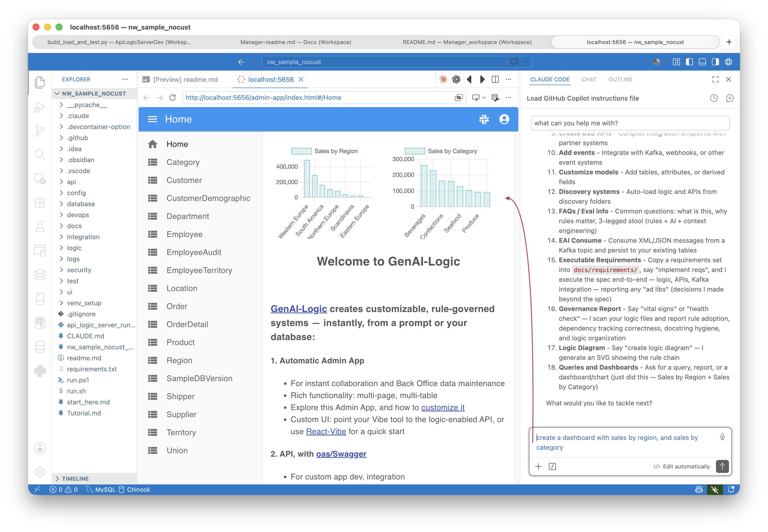Toggle the bottom panel layout button
768x532 pixels.
[702, 62]
